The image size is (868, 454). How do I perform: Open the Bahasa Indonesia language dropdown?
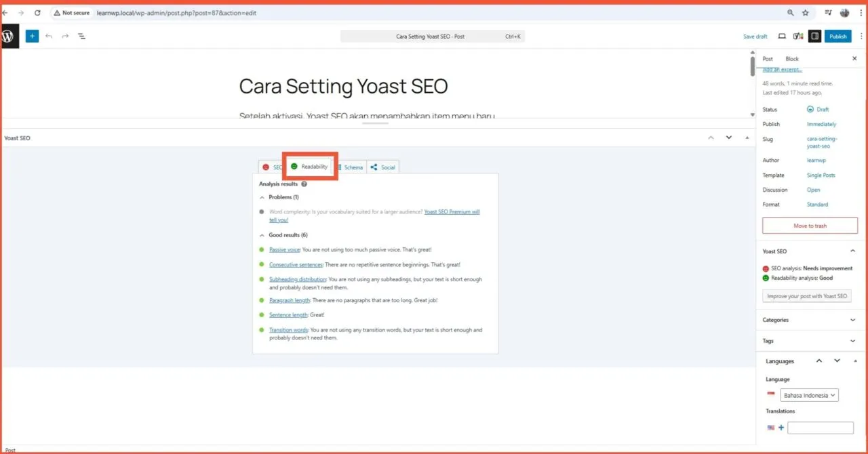(x=809, y=394)
